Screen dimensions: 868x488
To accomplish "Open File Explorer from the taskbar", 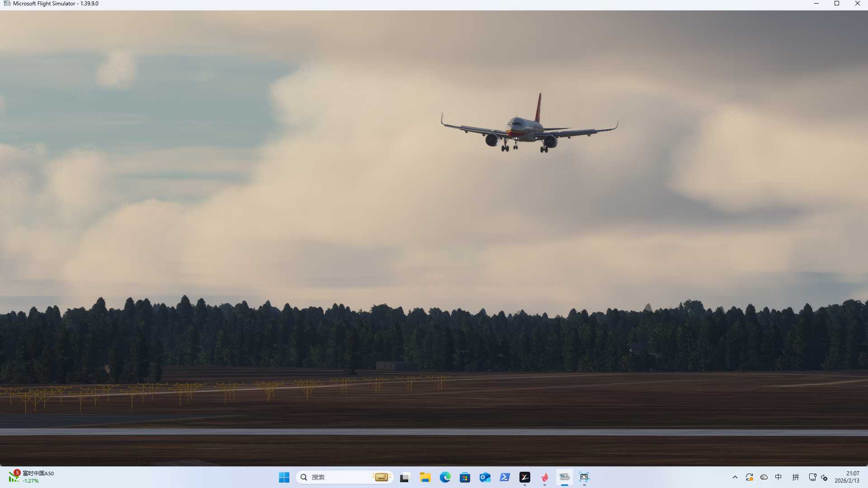I will tap(425, 477).
